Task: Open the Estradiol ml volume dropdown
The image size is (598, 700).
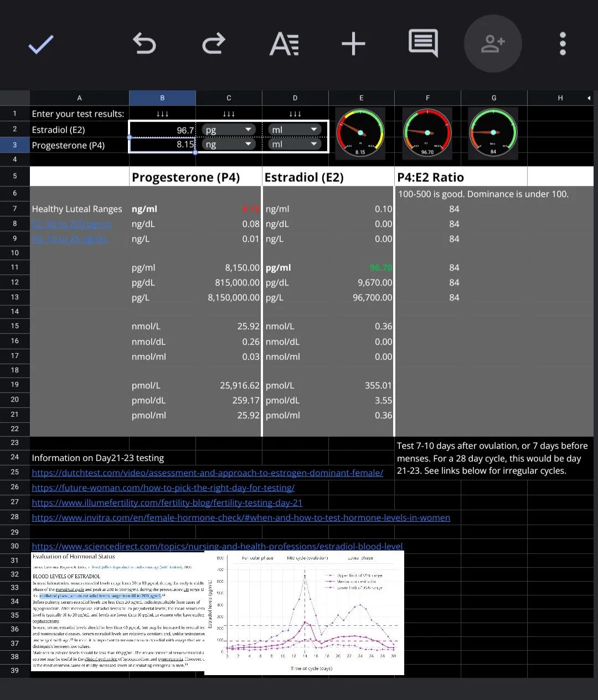Action: pos(295,129)
